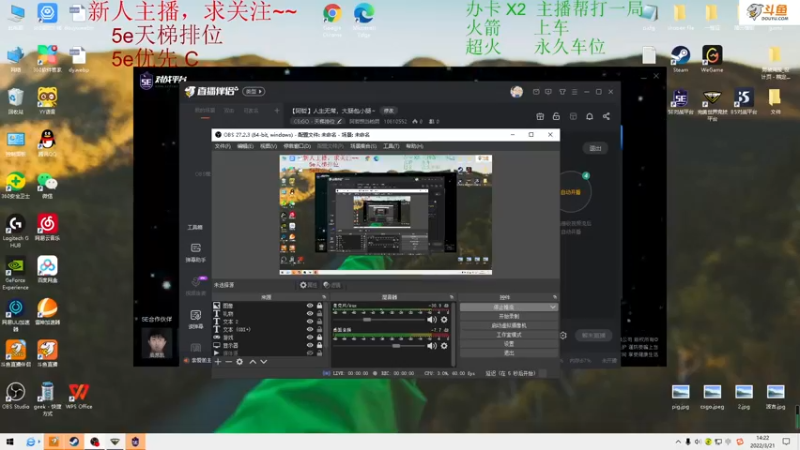The image size is (800, 450).
Task: Remove selected source with the minus icon
Action: point(229,362)
